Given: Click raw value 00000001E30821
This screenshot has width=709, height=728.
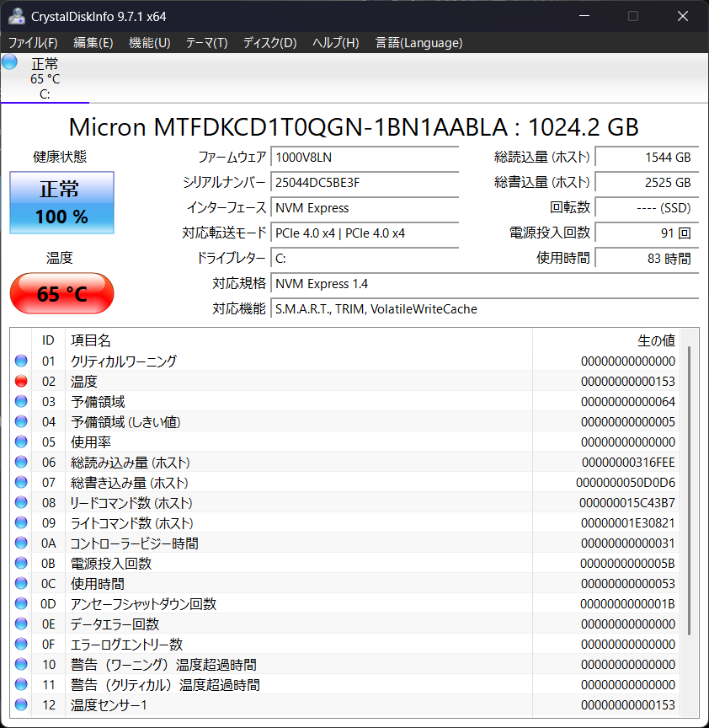Looking at the screenshot, I should (x=628, y=523).
